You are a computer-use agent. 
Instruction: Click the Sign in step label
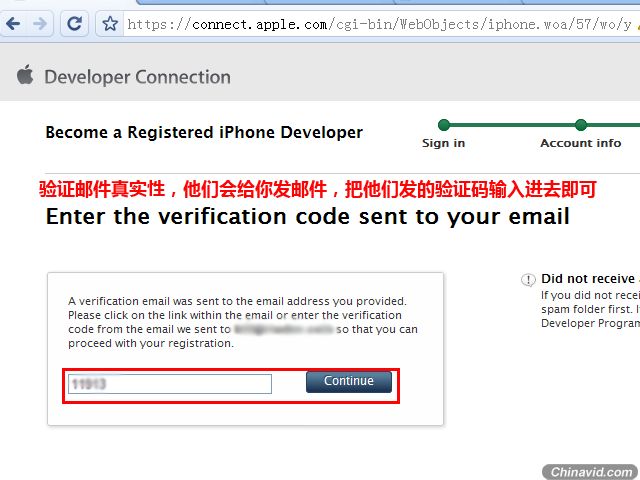[x=444, y=143]
